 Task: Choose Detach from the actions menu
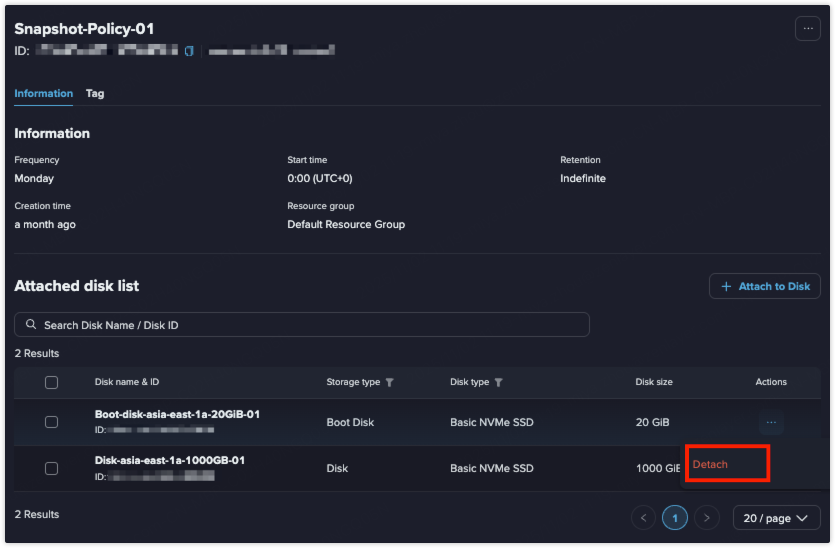[711, 464]
